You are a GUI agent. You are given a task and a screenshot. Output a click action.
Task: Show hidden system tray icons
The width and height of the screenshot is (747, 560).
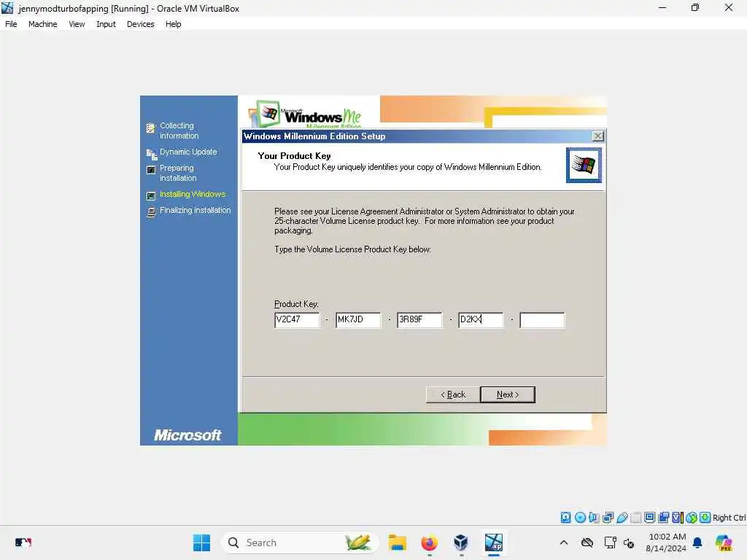[x=564, y=542]
